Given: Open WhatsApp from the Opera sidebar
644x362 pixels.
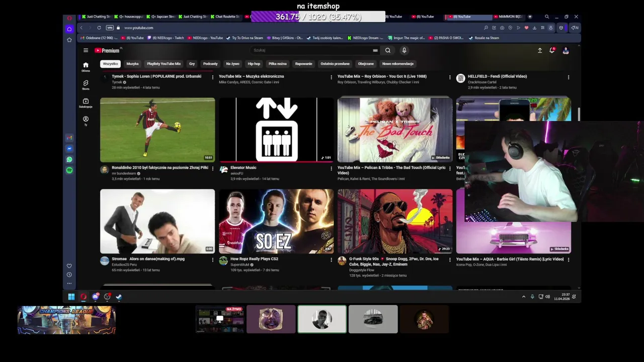Looking at the screenshot, I should click(69, 159).
